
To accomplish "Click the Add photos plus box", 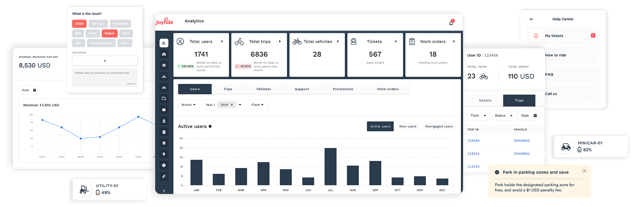I will pyautogui.click(x=105, y=61).
